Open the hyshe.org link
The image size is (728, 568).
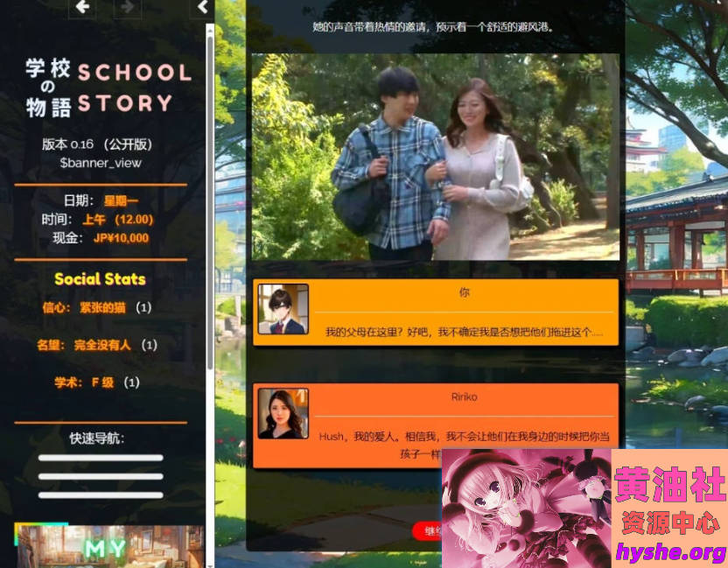coord(669,551)
